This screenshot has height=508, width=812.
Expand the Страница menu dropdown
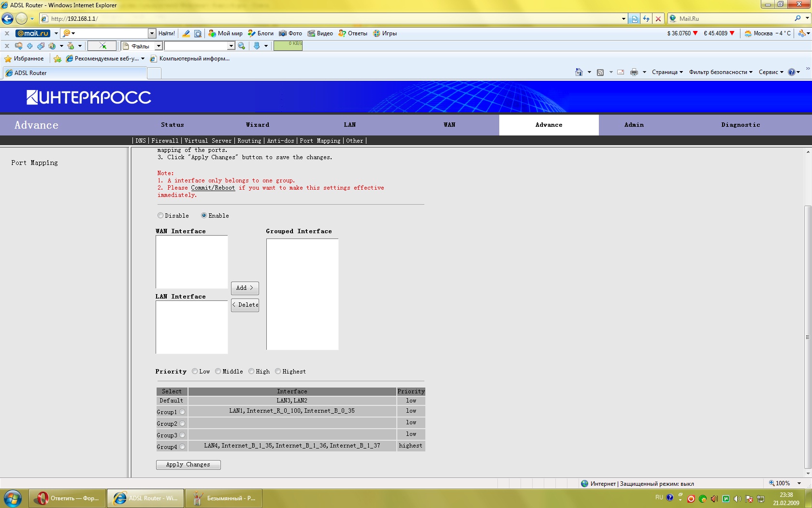coord(667,72)
